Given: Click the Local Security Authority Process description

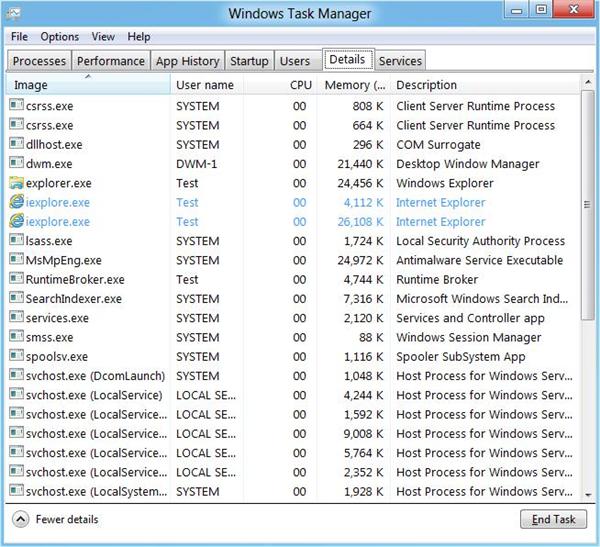Looking at the screenshot, I should [x=480, y=241].
